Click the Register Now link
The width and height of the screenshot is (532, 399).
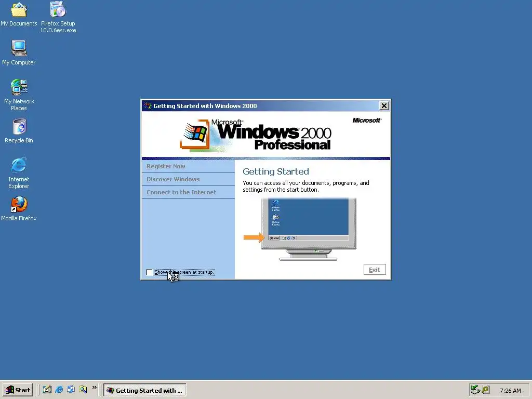(166, 166)
